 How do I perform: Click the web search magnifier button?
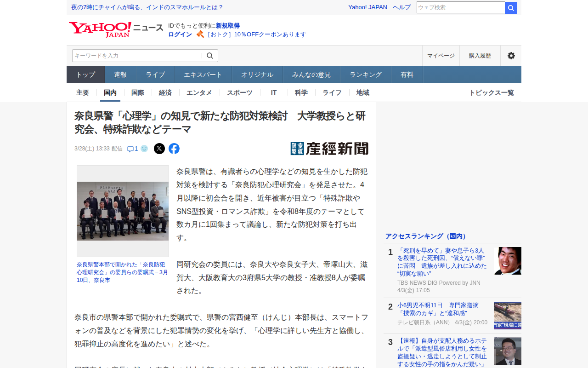click(x=511, y=7)
